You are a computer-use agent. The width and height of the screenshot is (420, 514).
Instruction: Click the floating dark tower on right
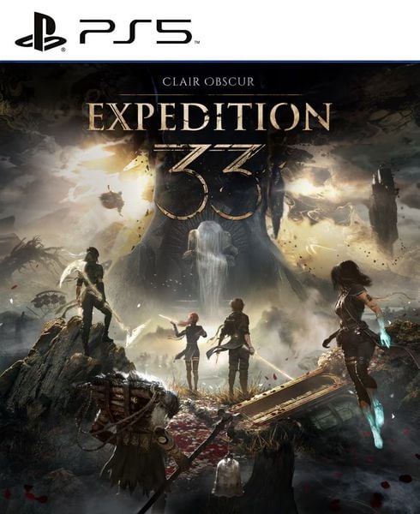[383, 210]
